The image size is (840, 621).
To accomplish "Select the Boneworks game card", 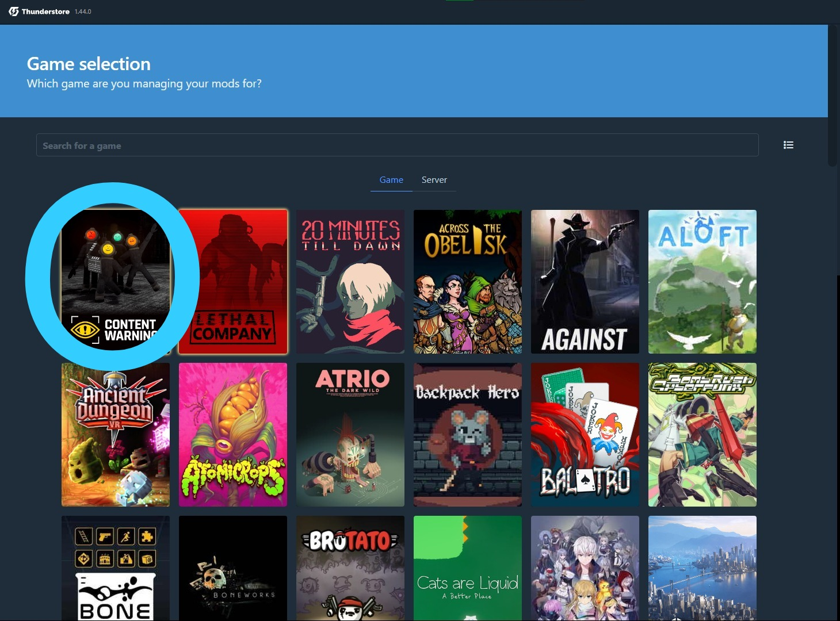I will pyautogui.click(x=233, y=568).
